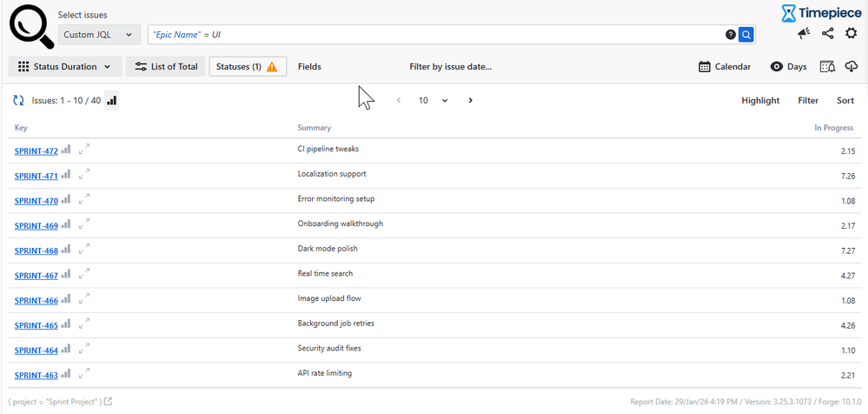Show bar chart for SPRINT-463

[66, 374]
